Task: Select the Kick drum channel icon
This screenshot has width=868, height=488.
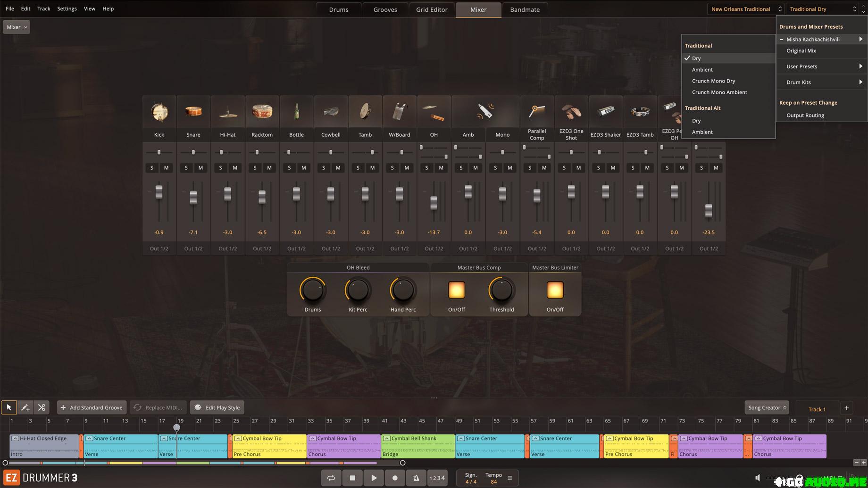Action: (x=159, y=112)
